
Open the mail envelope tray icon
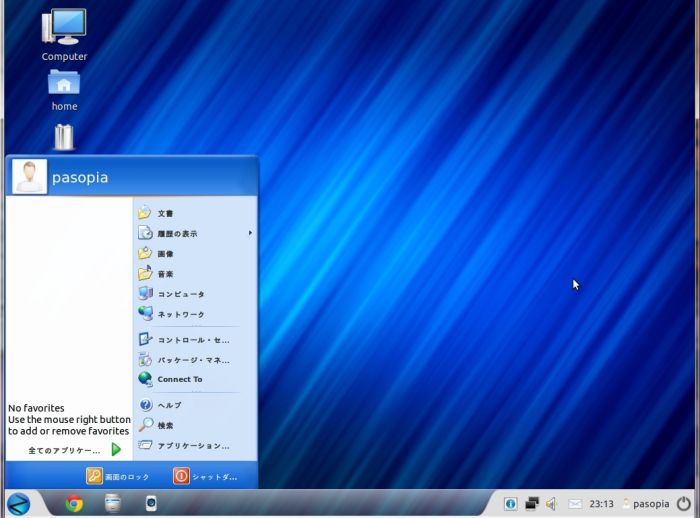[x=575, y=504]
